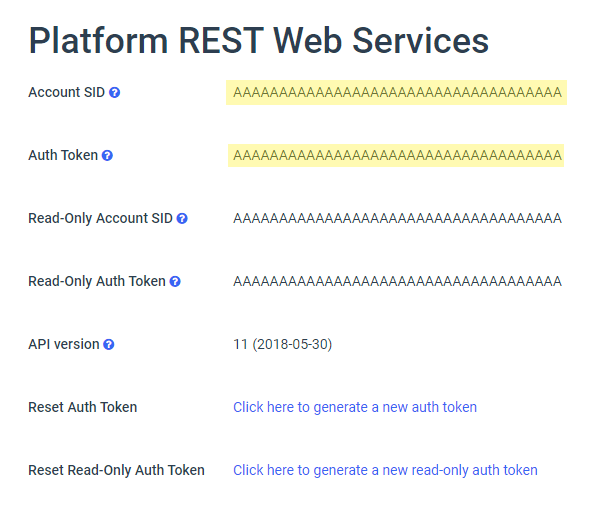Click the API version question mark icon
The image size is (592, 511).
(109, 344)
